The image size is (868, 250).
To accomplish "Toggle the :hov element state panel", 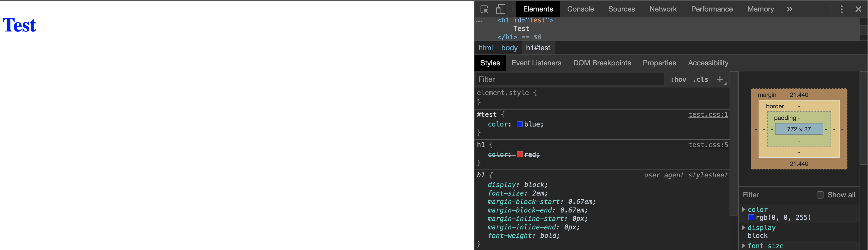I will [678, 79].
